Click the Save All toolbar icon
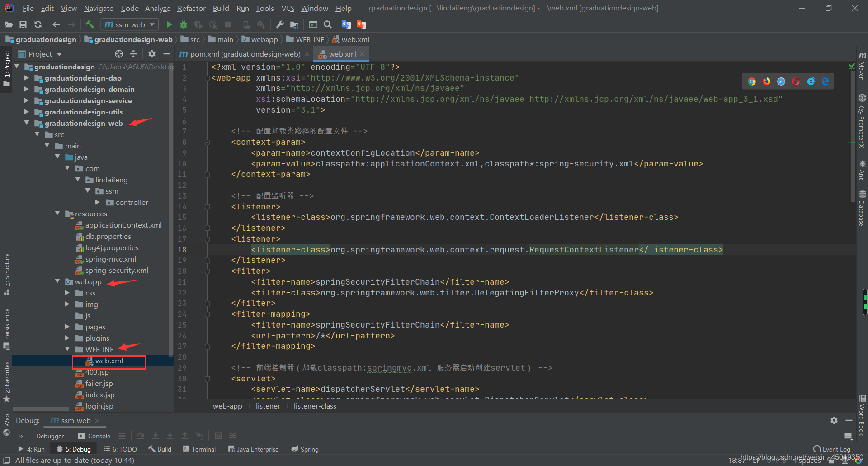This screenshot has width=868, height=466. [23, 24]
